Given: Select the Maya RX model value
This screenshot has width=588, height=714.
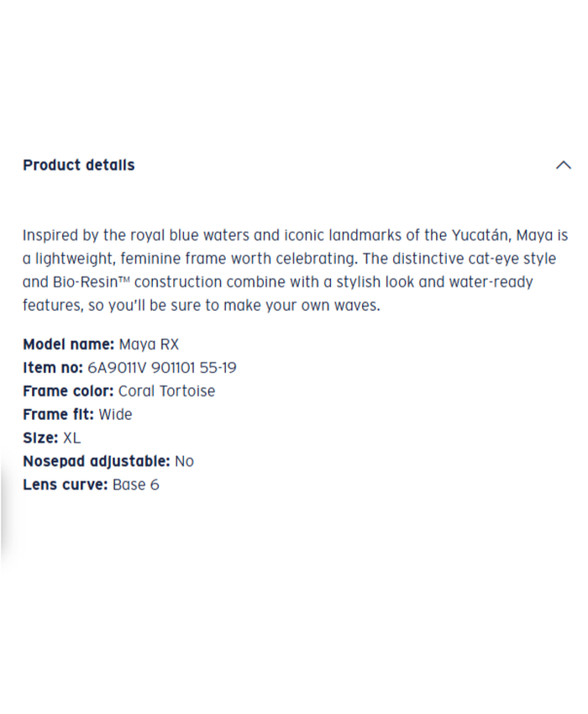Looking at the screenshot, I should click(x=149, y=344).
